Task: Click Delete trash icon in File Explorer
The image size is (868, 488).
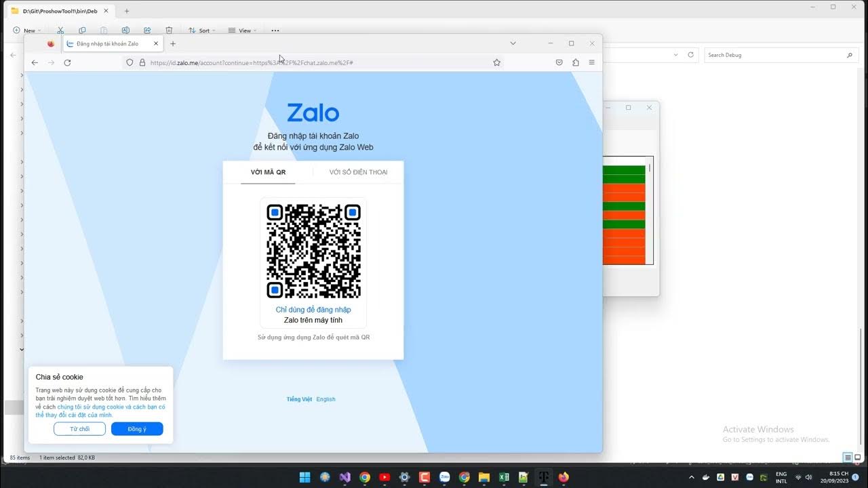Action: pyautogui.click(x=169, y=30)
